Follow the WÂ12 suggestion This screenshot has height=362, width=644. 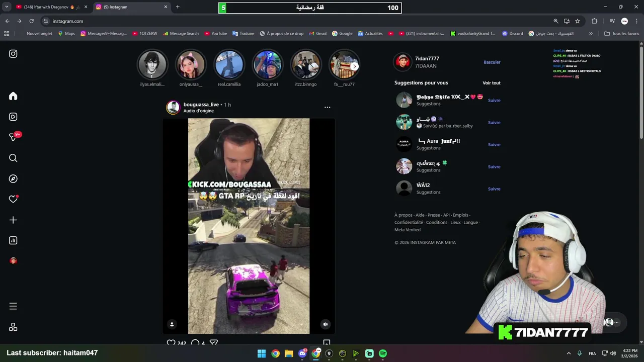[x=494, y=189]
